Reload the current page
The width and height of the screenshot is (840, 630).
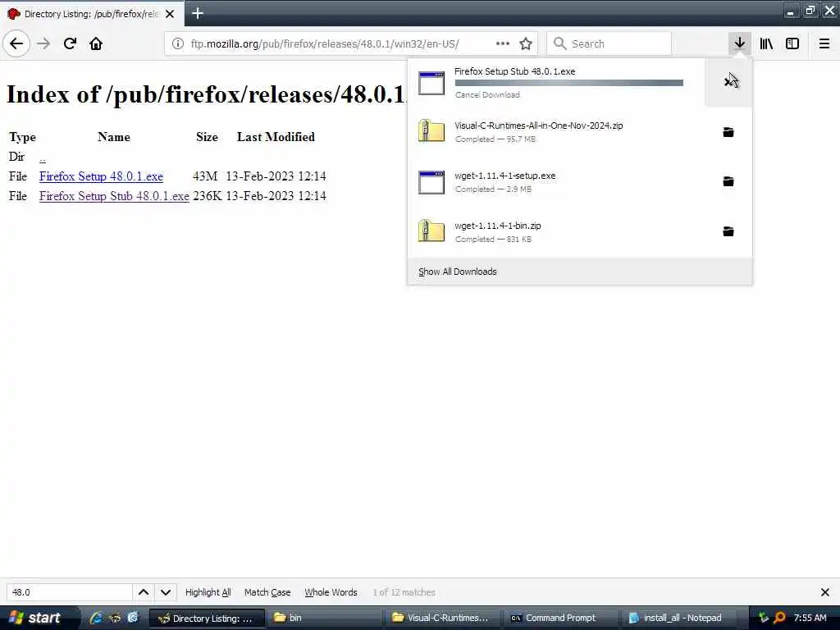[70, 43]
